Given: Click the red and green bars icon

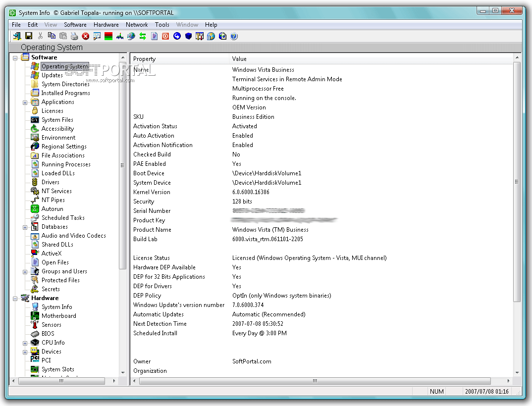Looking at the screenshot, I should coord(108,36).
